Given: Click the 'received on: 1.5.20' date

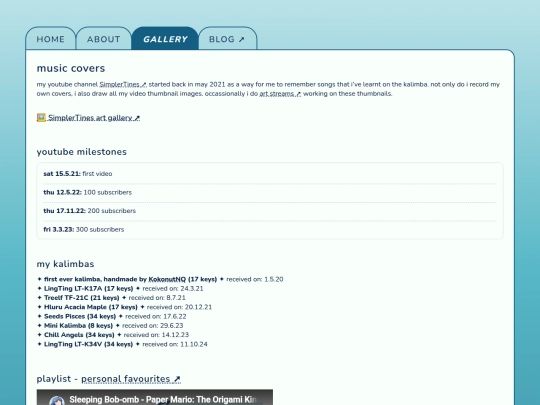Looking at the screenshot, I should pos(255,279).
